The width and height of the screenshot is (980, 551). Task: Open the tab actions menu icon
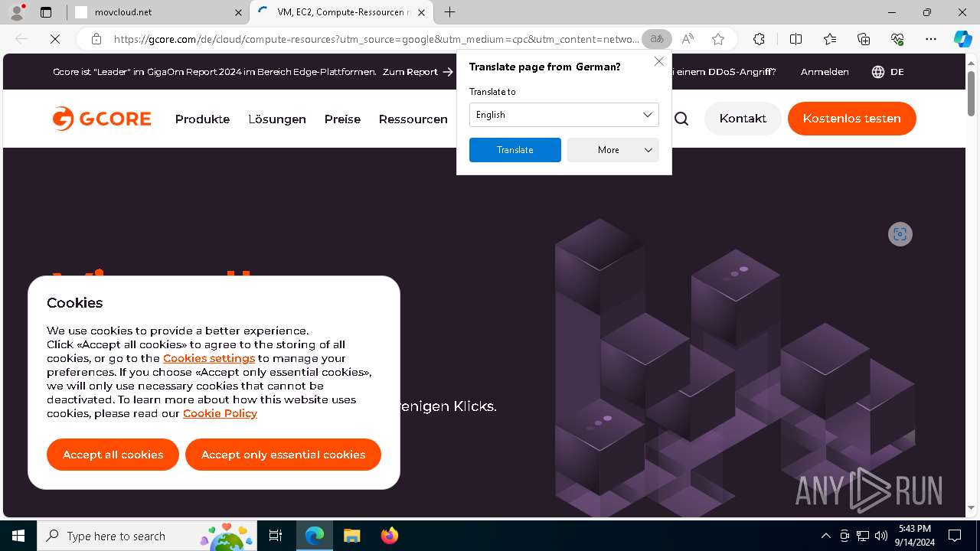point(46,12)
